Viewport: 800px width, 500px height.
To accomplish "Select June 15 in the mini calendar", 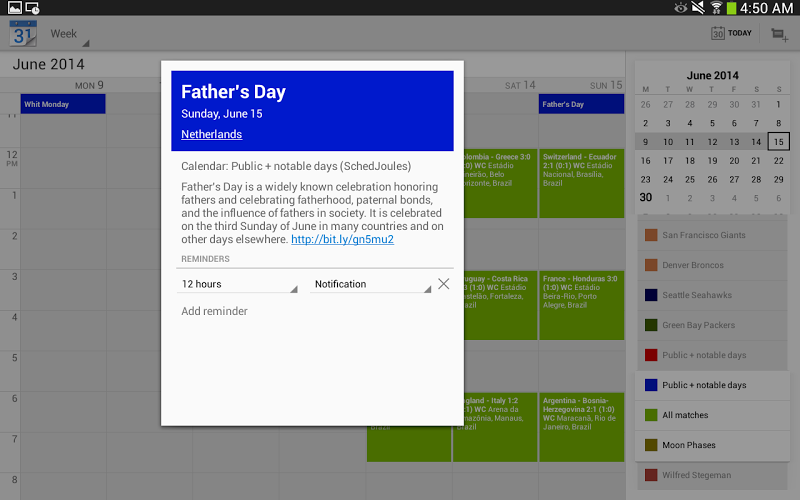I will point(779,142).
